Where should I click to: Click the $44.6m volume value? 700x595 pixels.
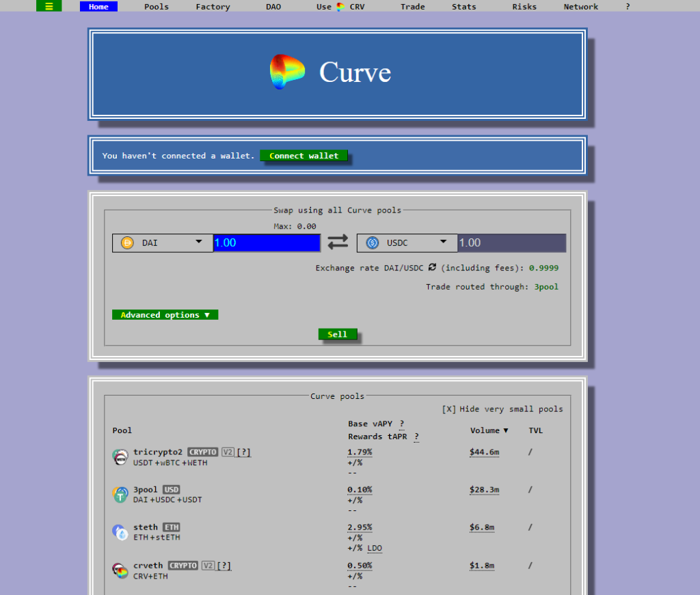point(485,452)
